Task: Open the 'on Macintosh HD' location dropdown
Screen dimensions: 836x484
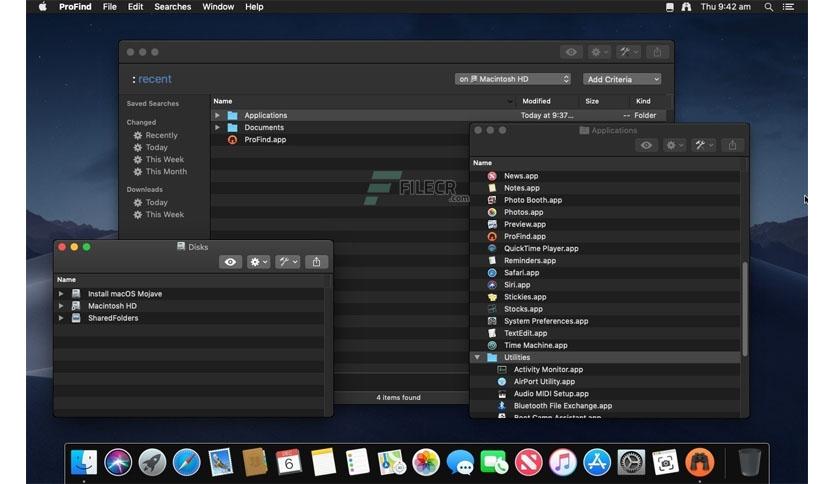Action: click(513, 79)
